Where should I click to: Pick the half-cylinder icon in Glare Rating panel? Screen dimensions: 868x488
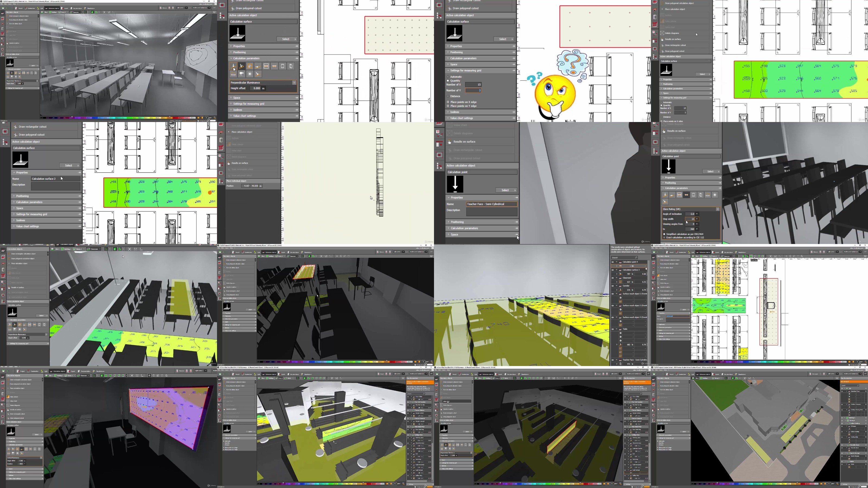pyautogui.click(x=701, y=195)
